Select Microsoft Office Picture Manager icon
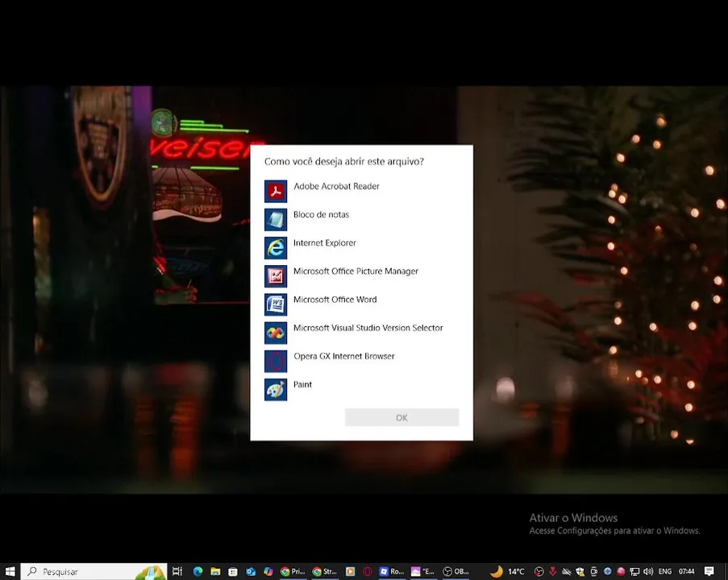This screenshot has height=580, width=728. [276, 276]
